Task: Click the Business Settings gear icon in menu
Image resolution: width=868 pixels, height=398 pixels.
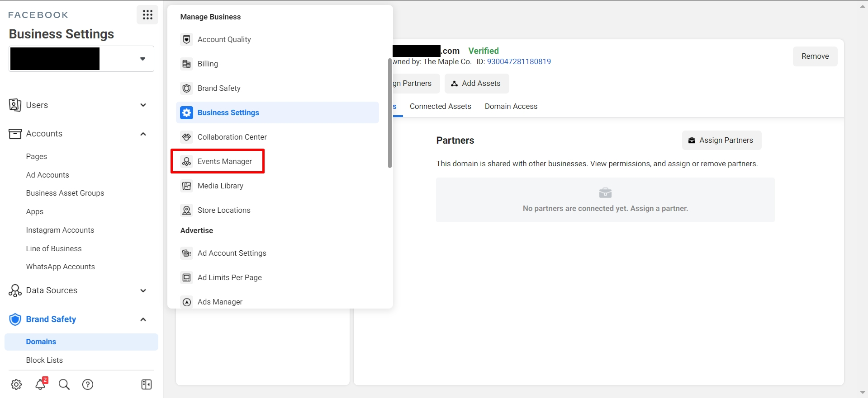Action: tap(187, 112)
